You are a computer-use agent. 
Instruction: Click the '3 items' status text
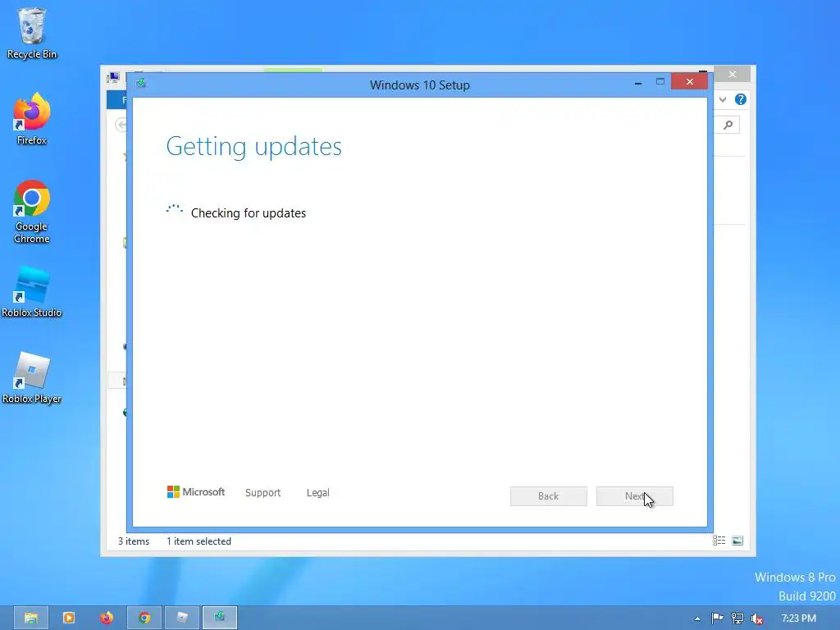click(x=134, y=541)
